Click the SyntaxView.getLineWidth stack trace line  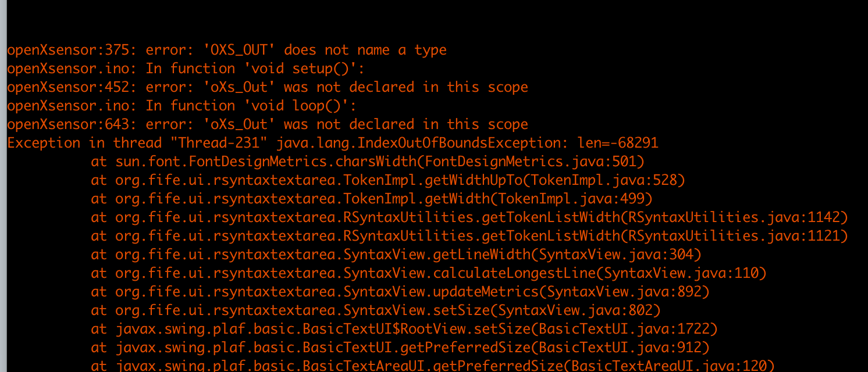(396, 255)
